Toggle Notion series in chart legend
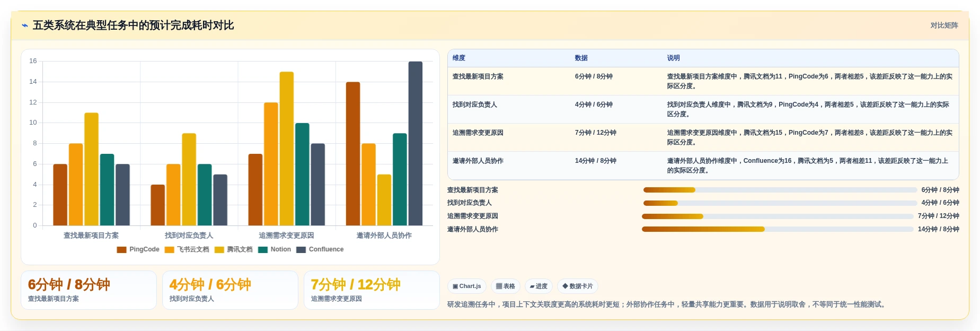This screenshot has width=980, height=331. pyautogui.click(x=275, y=249)
